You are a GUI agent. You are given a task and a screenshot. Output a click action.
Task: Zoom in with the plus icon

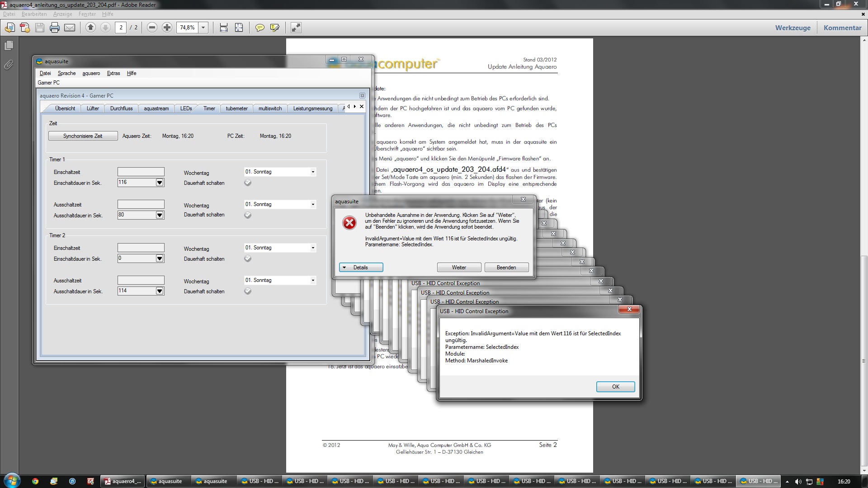(x=167, y=28)
